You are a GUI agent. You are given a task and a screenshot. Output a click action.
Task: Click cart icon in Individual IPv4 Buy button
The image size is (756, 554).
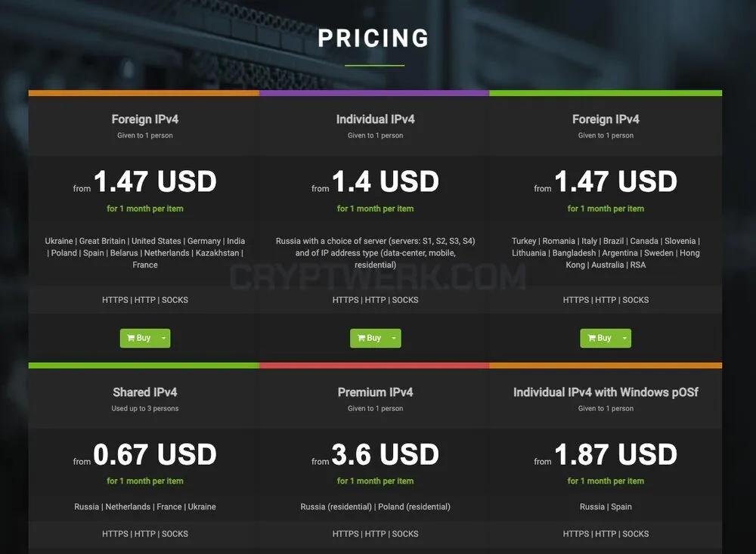pyautogui.click(x=361, y=338)
